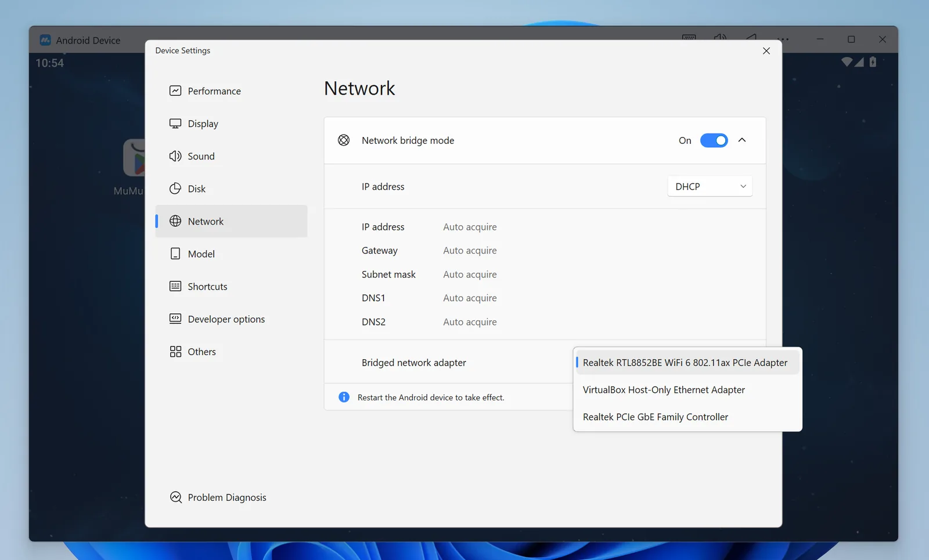Screen dimensions: 929x560
Task: Click the Gateway Auto acquire value
Action: 470,251
